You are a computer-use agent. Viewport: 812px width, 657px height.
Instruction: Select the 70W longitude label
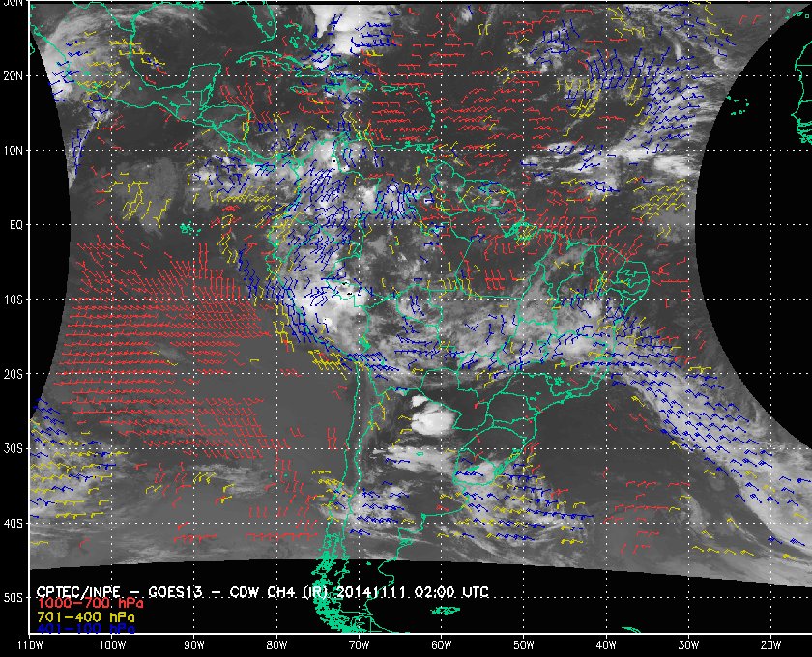click(x=359, y=645)
